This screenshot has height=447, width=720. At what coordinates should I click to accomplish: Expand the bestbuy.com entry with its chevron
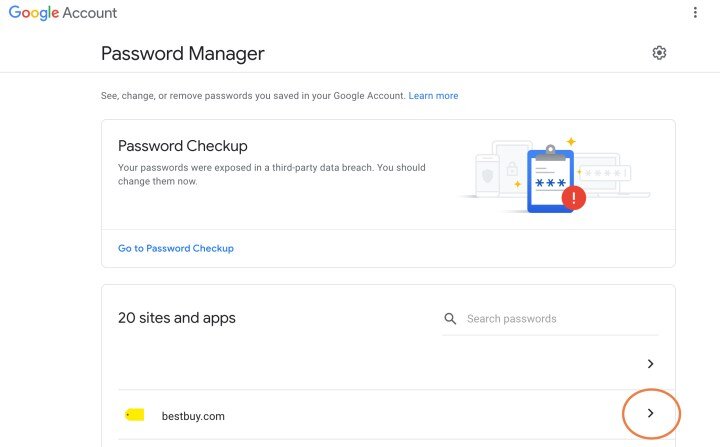650,413
